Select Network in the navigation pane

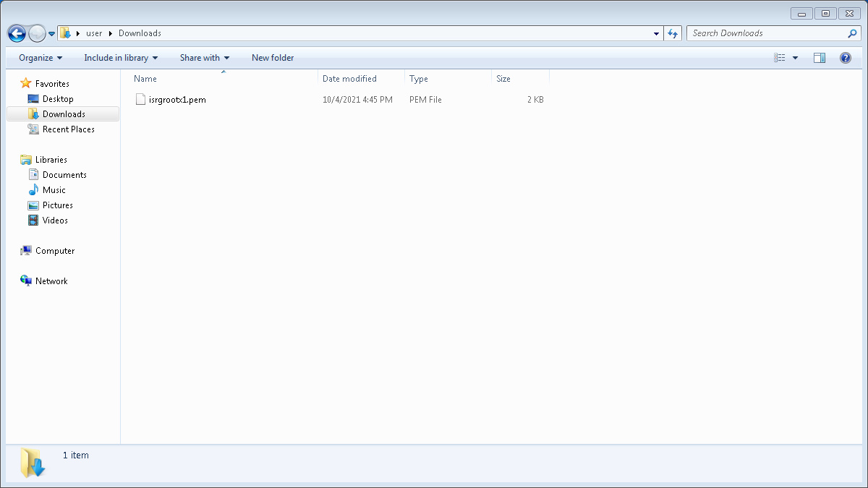pyautogui.click(x=51, y=281)
